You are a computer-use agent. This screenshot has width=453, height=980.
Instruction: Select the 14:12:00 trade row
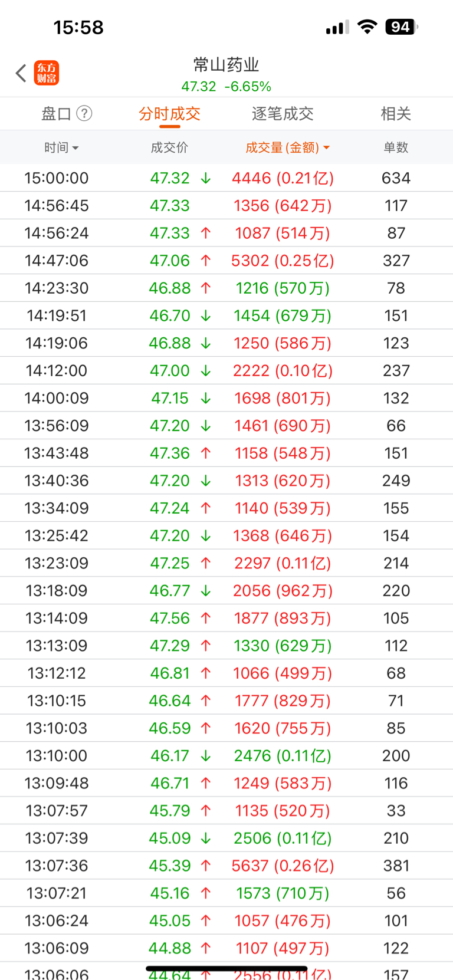coord(226,370)
